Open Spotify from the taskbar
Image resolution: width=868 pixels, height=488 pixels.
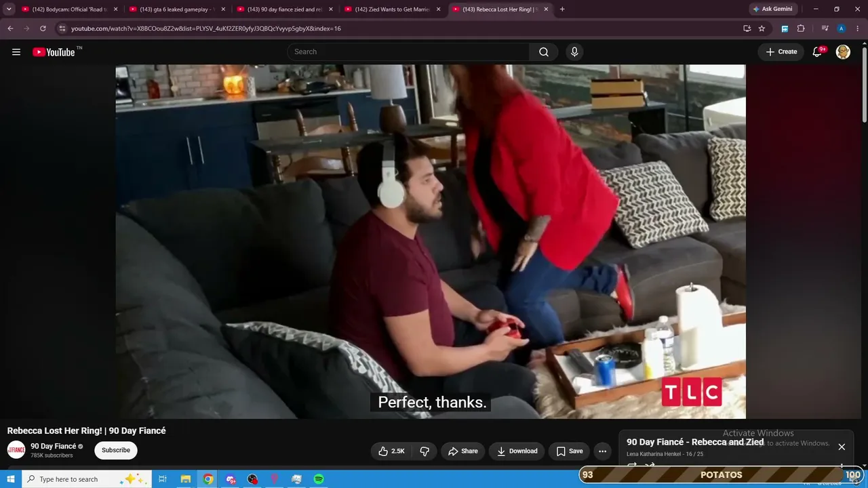pyautogui.click(x=319, y=479)
